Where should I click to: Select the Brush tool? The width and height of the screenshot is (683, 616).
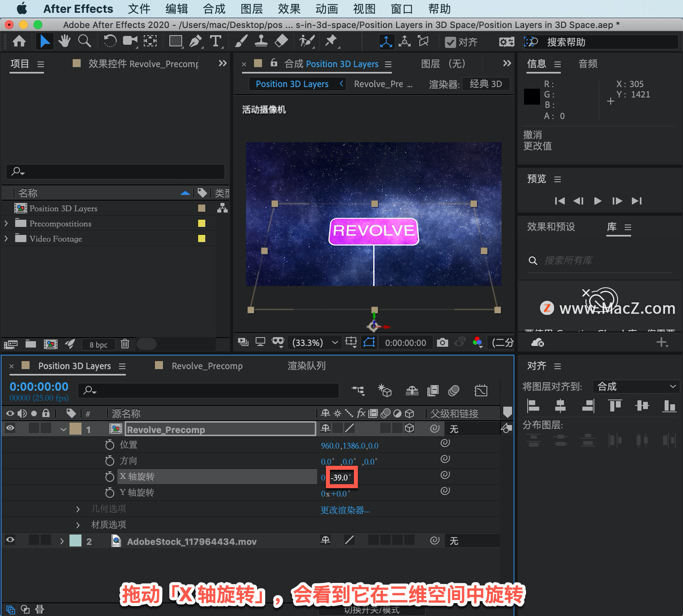[x=241, y=41]
